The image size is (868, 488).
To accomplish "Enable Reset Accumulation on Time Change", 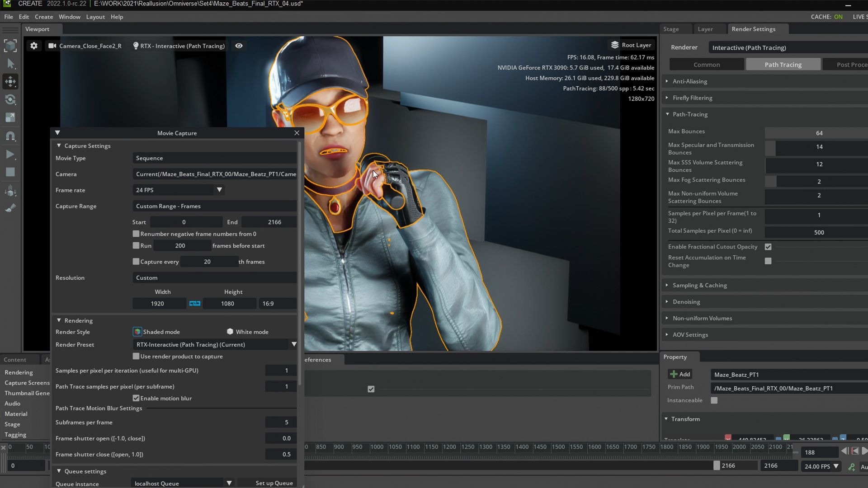I will (768, 261).
